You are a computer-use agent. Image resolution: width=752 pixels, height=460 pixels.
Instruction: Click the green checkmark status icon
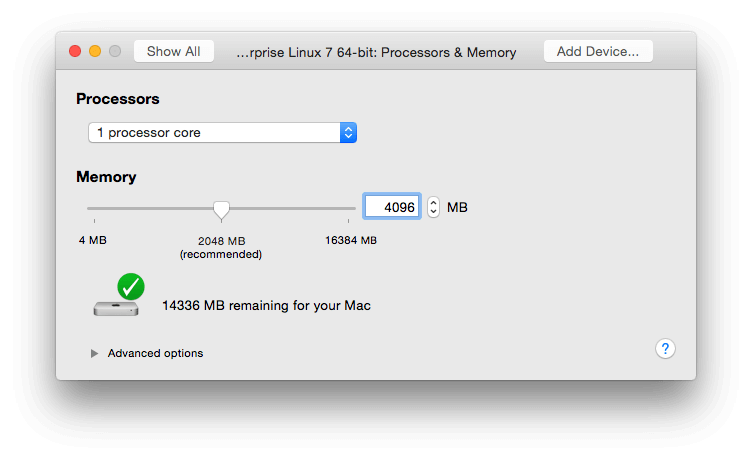click(x=131, y=287)
